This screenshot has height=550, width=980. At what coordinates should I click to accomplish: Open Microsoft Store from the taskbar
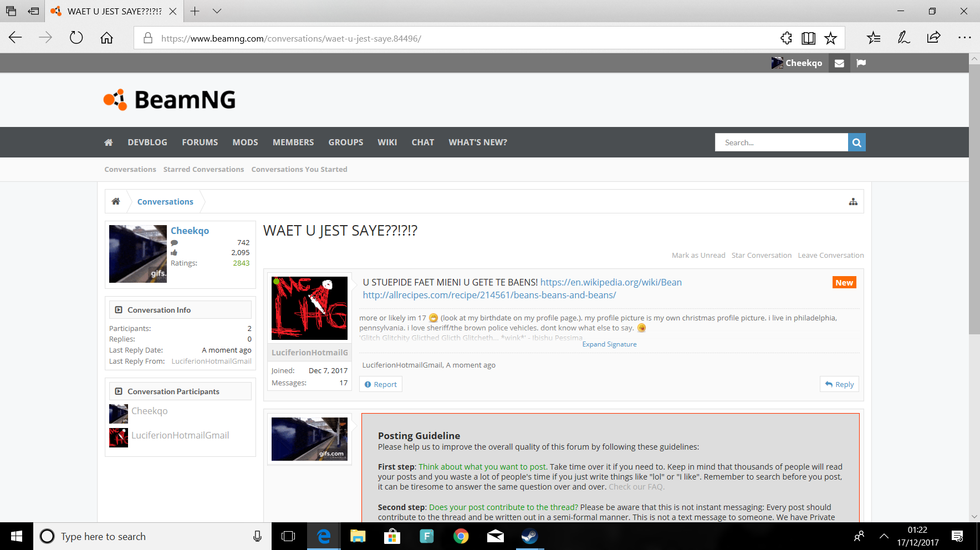(x=392, y=536)
